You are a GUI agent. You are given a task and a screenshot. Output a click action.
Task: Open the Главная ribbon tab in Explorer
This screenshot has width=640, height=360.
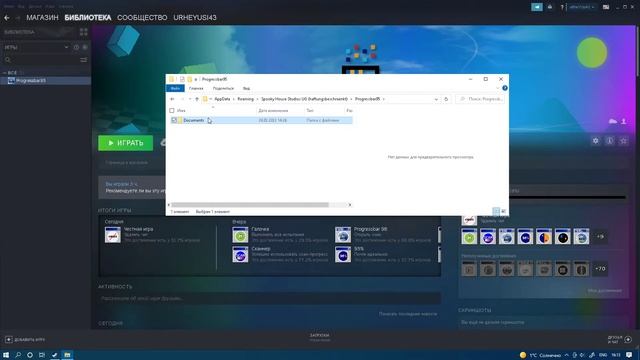[x=196, y=88]
